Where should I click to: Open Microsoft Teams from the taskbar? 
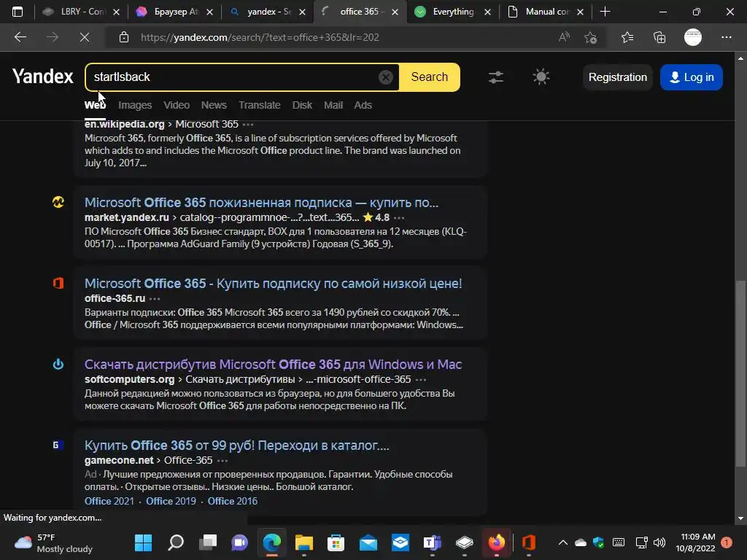coord(432,542)
